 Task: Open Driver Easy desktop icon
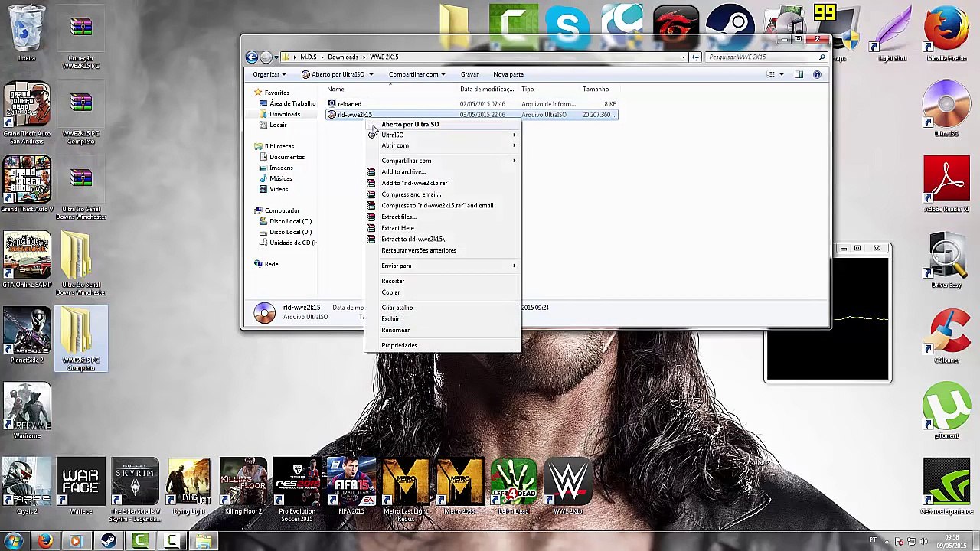coord(946,260)
